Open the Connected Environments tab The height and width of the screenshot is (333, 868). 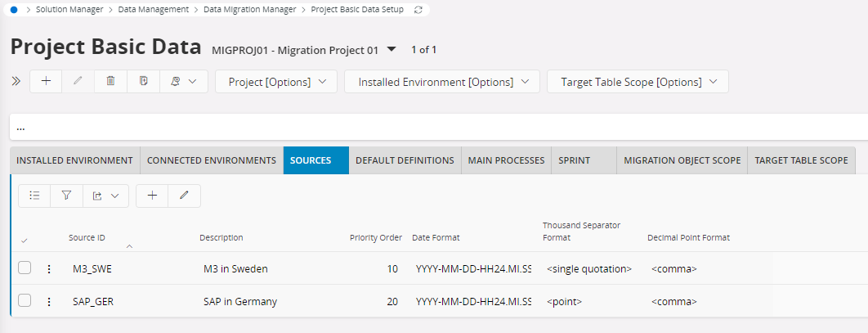pos(212,160)
